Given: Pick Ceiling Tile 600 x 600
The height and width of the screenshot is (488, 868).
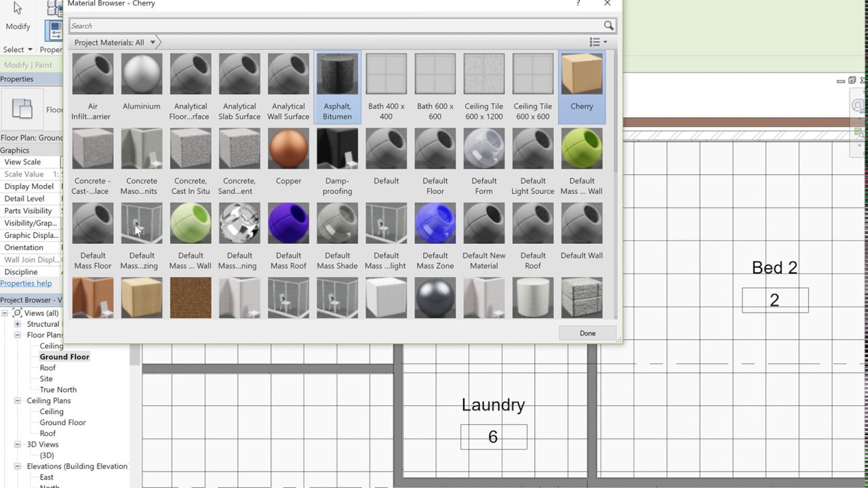Looking at the screenshot, I should coord(532,87).
